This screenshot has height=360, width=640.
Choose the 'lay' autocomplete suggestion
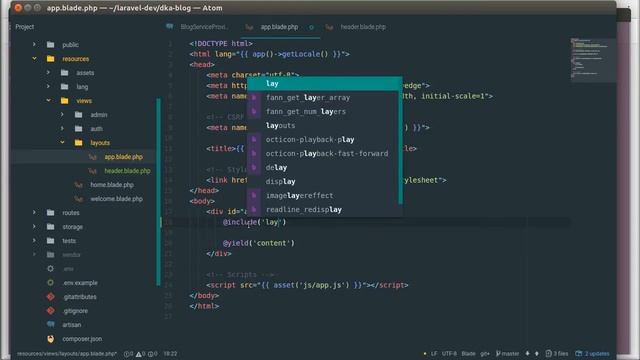click(324, 84)
